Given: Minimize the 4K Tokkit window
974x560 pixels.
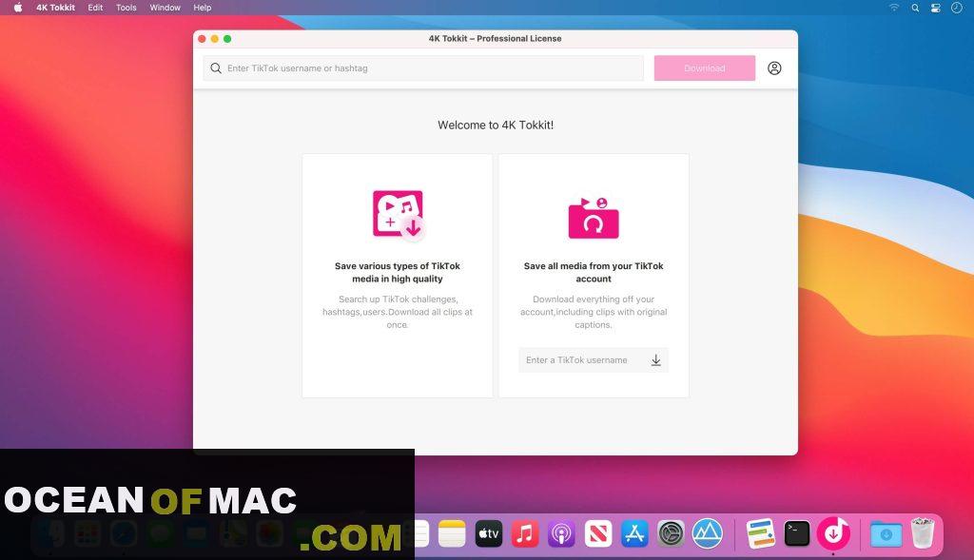Looking at the screenshot, I should tap(214, 38).
